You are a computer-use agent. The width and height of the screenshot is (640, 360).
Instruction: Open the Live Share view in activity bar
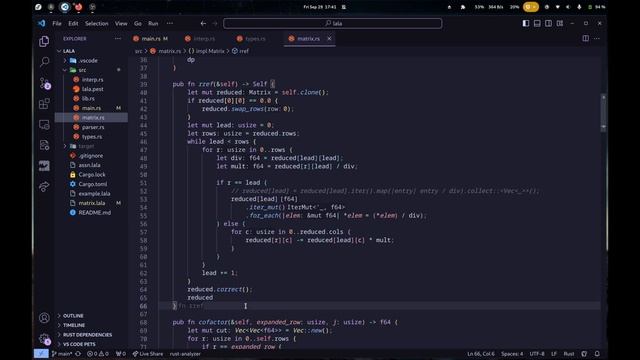tap(44, 187)
